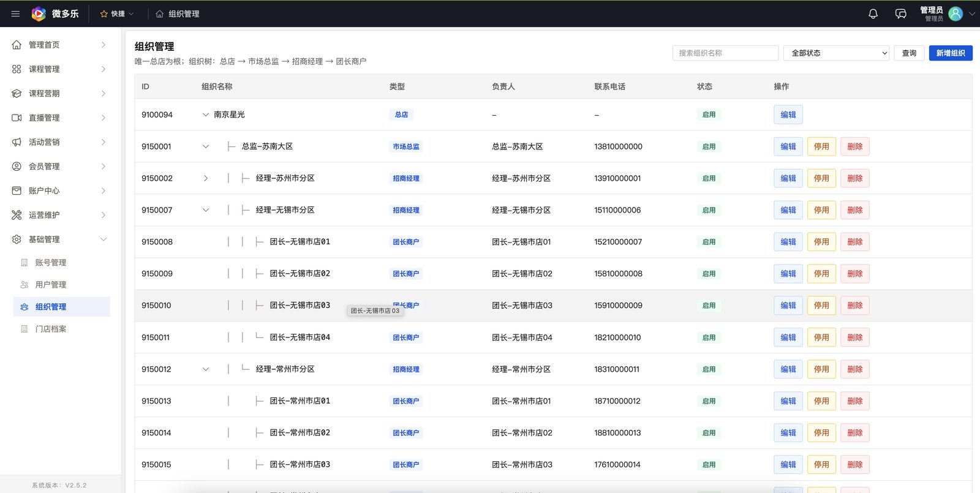Collapse the 经理-无锡市分区 tree row
The width and height of the screenshot is (980, 493).
(206, 210)
